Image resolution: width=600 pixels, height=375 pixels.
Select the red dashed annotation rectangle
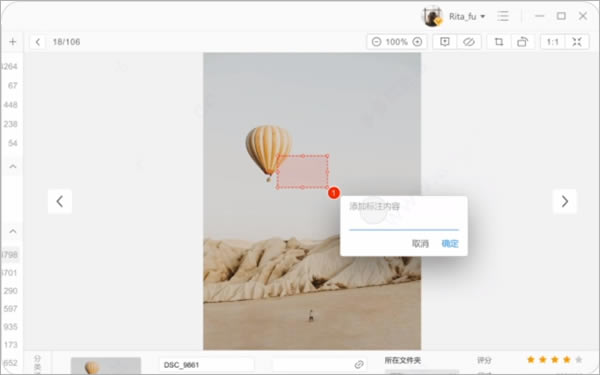(303, 172)
